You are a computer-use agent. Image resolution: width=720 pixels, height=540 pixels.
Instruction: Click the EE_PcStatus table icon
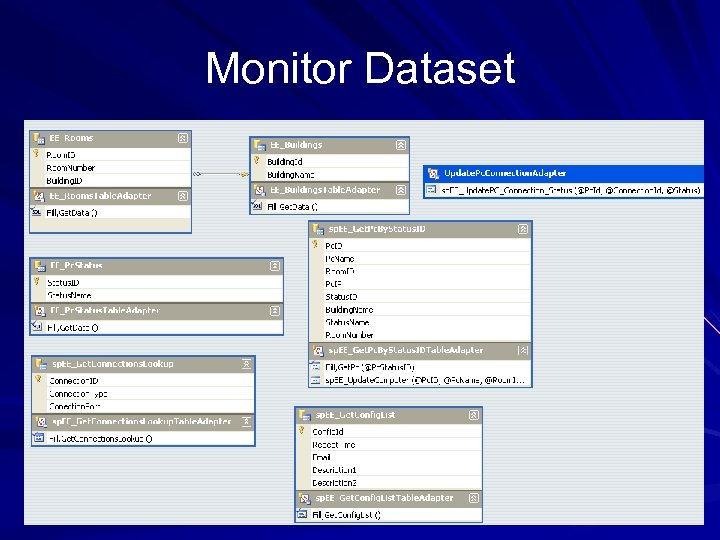click(40, 266)
